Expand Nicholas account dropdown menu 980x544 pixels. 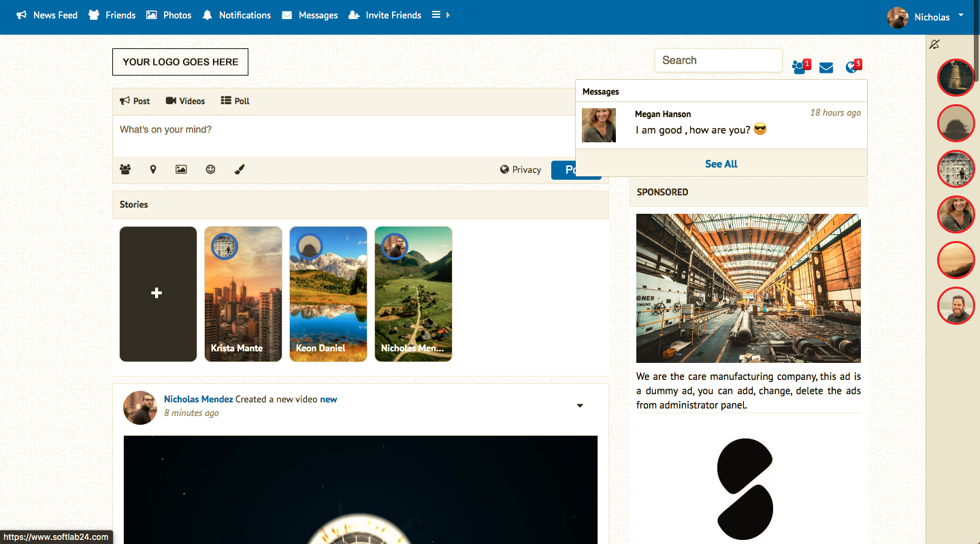click(x=960, y=15)
